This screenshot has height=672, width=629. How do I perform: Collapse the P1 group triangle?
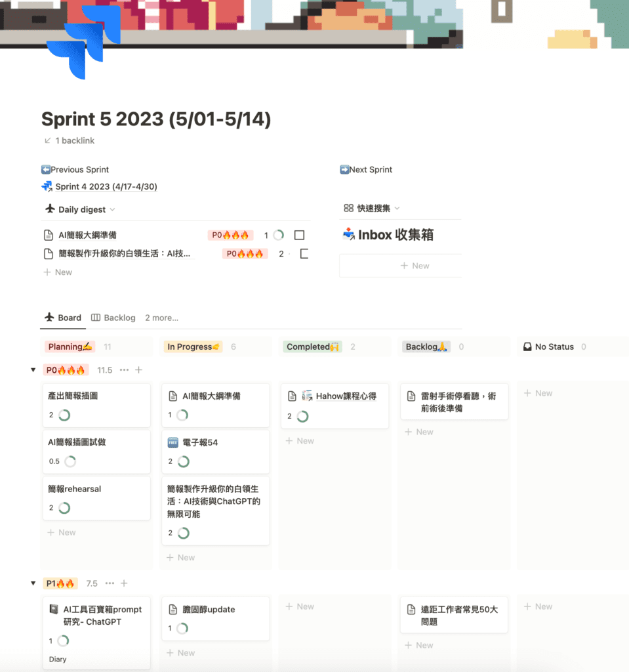pyautogui.click(x=33, y=583)
